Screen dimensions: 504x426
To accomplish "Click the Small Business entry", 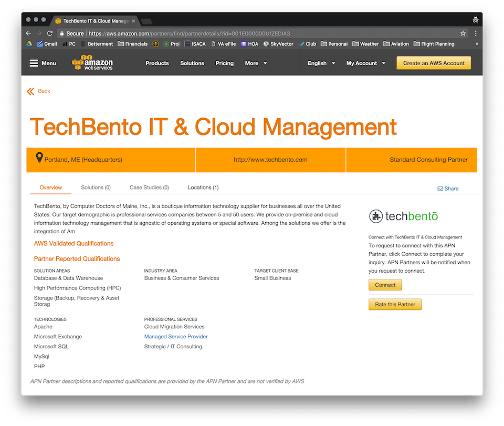I will [x=272, y=278].
